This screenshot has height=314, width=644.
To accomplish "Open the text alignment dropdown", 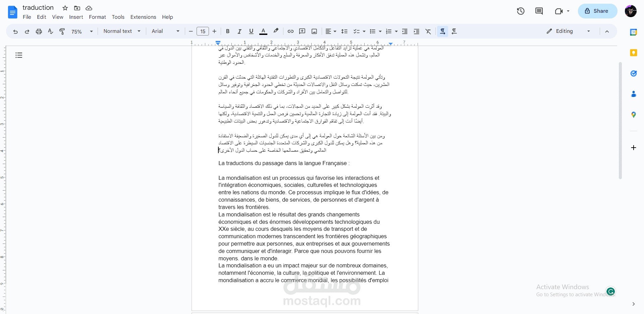I will pos(331,31).
